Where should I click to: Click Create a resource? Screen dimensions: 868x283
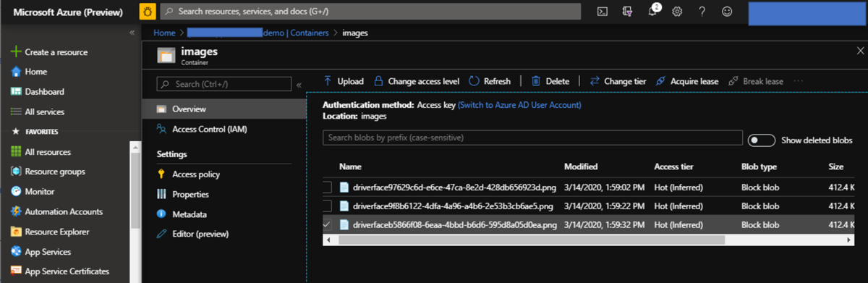(49, 52)
